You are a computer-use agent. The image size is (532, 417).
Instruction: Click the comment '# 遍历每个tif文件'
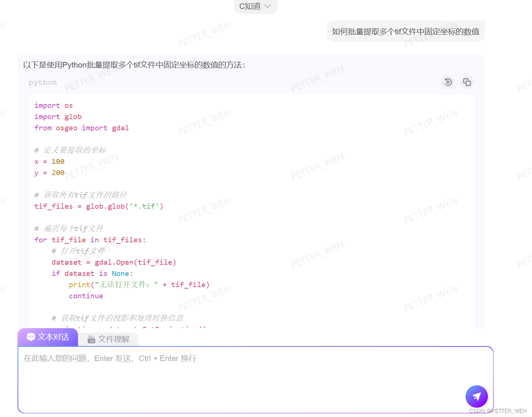69,228
